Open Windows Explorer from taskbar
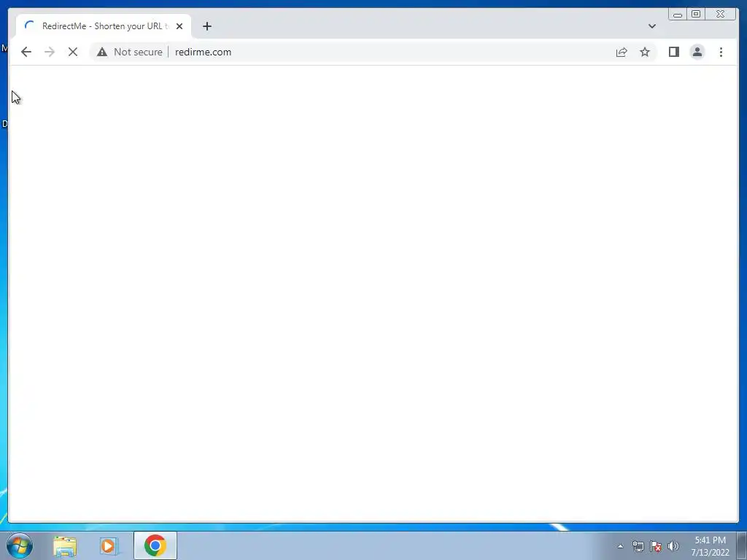 click(65, 545)
